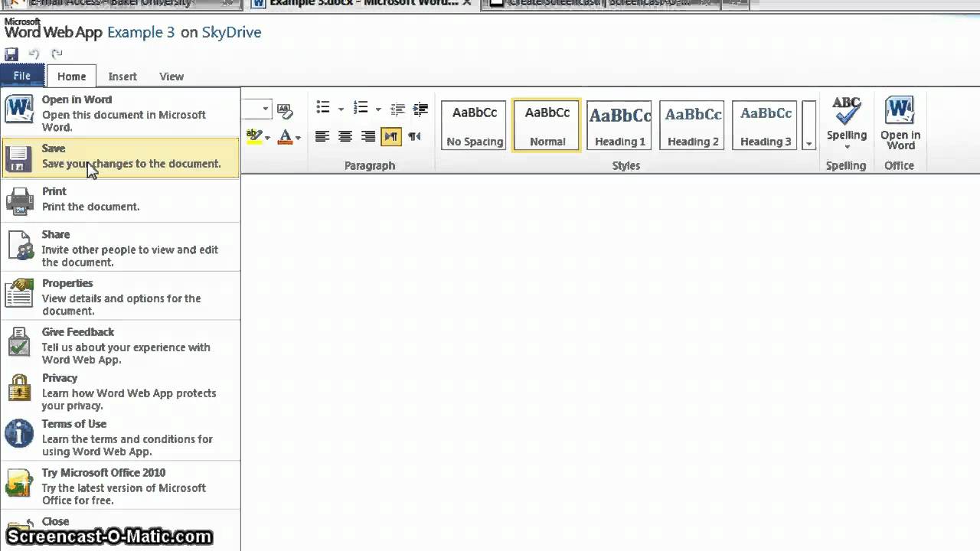Choose Share to invite other people
The height and width of the screenshot is (551, 980).
pos(121,247)
